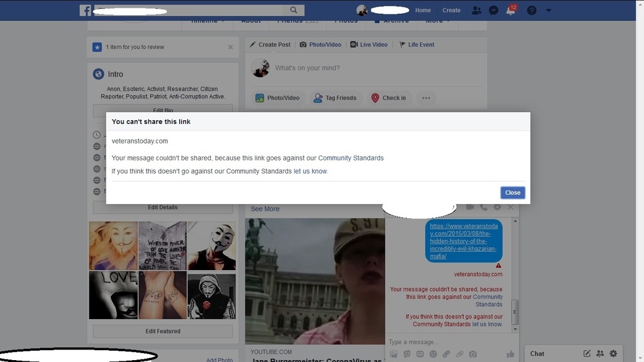Go to Home in top navigation
This screenshot has width=644, height=362.
click(423, 10)
